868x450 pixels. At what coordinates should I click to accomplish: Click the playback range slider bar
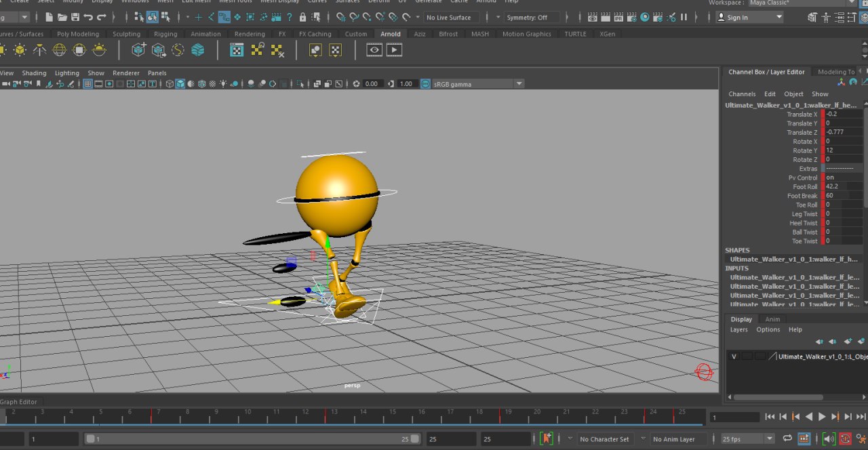pyautogui.click(x=252, y=438)
